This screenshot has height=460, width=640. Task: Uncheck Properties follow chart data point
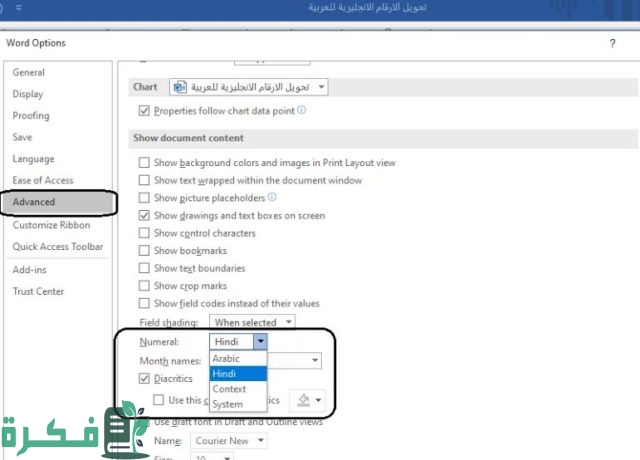(x=144, y=111)
